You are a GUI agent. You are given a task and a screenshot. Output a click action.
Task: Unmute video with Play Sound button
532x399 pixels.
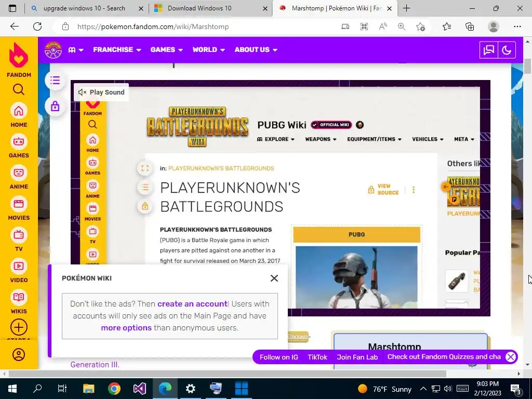coord(101,92)
